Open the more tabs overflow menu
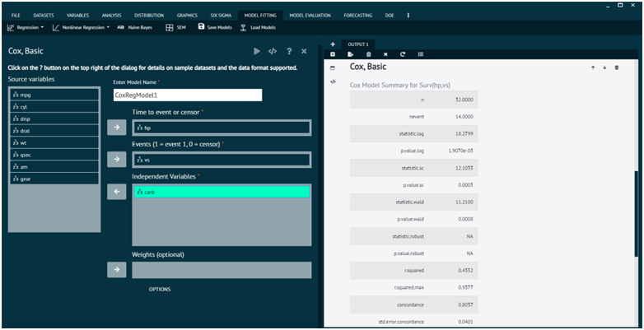 (x=408, y=15)
